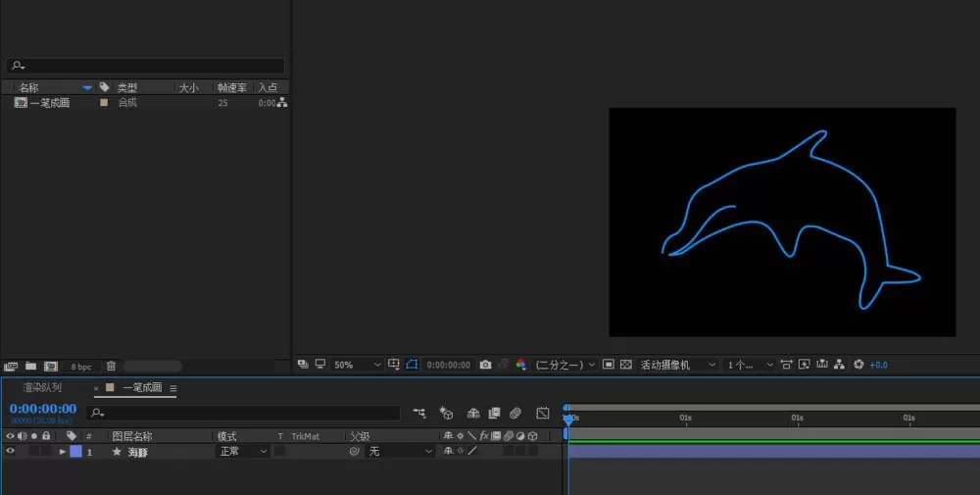Click the 海豚 layer duration bar
980x495 pixels.
(774, 451)
